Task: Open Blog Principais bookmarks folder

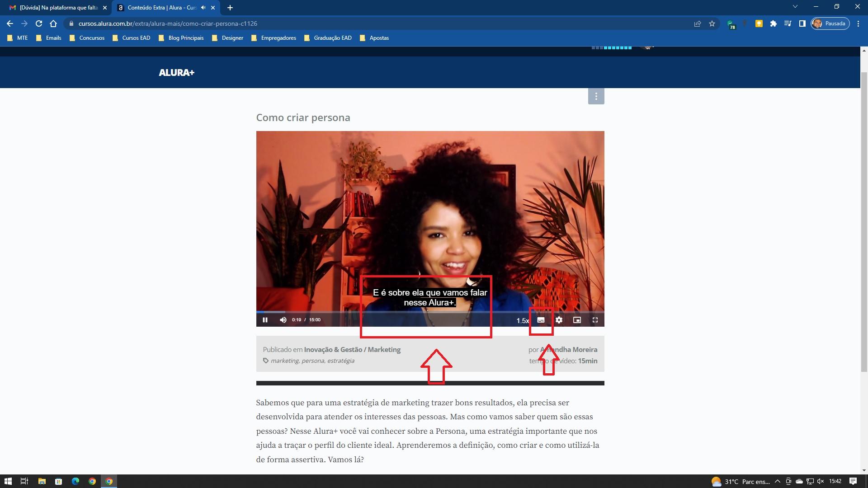Action: pos(181,38)
